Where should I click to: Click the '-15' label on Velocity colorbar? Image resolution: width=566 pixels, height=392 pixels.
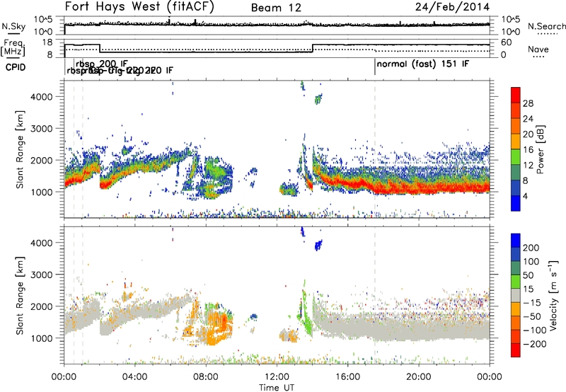pyautogui.click(x=531, y=302)
